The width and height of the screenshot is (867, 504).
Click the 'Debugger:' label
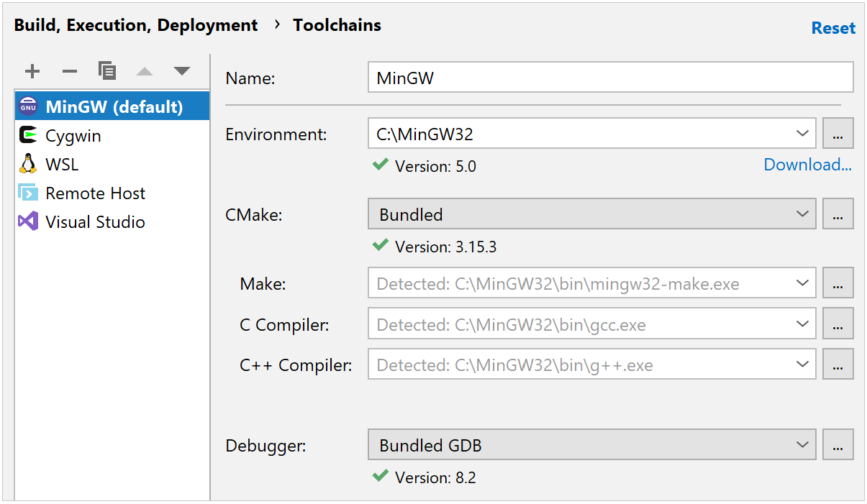[x=265, y=446]
